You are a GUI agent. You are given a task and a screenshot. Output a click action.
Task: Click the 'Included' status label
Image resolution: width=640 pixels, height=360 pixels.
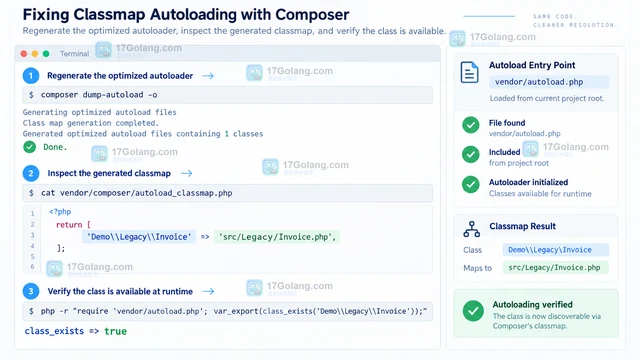[504, 152]
